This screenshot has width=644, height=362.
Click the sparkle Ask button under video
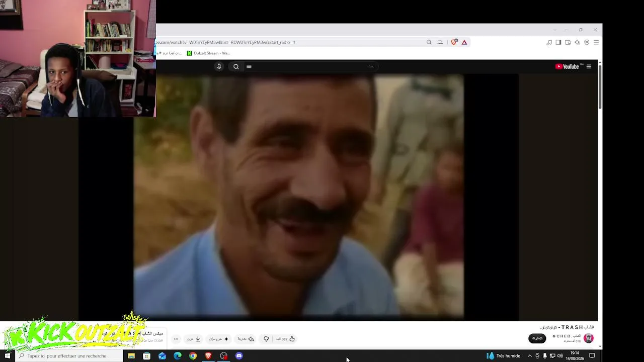pos(219,339)
